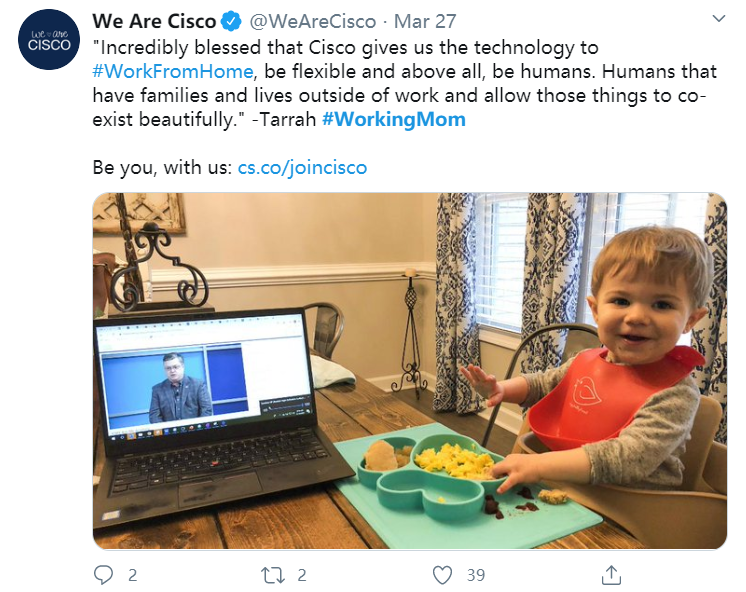Follow the cs.co/joincisco link
The height and width of the screenshot is (592, 746).
(x=302, y=167)
